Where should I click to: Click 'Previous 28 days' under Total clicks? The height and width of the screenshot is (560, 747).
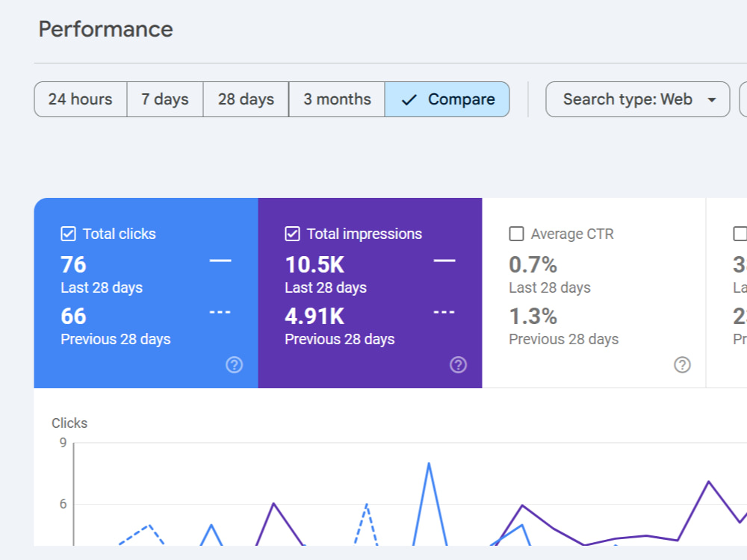(116, 339)
